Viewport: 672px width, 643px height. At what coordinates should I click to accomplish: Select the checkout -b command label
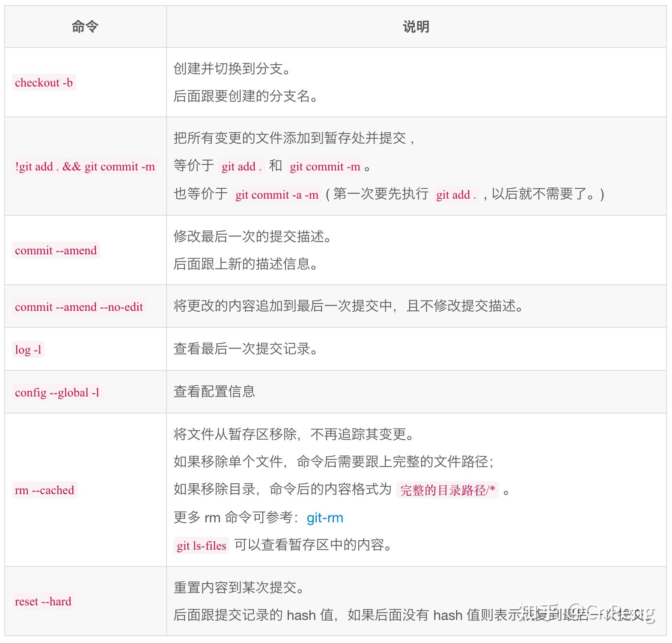44,82
